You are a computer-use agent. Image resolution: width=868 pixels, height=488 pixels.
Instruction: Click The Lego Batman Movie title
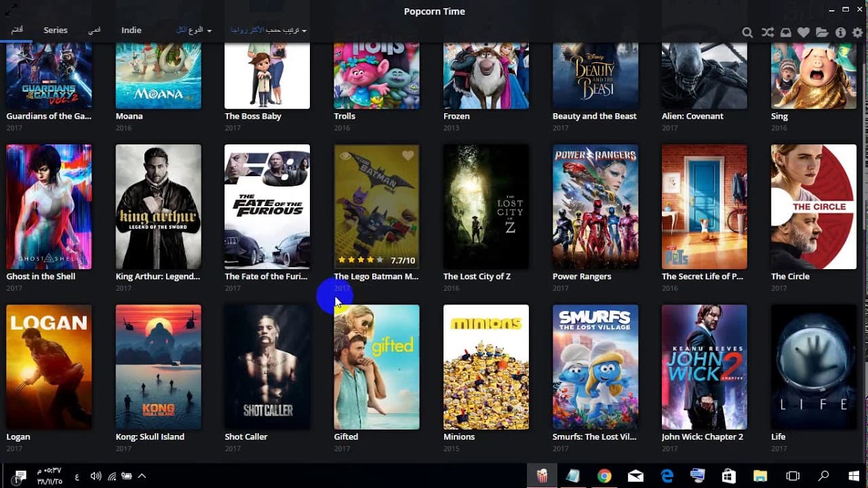376,277
